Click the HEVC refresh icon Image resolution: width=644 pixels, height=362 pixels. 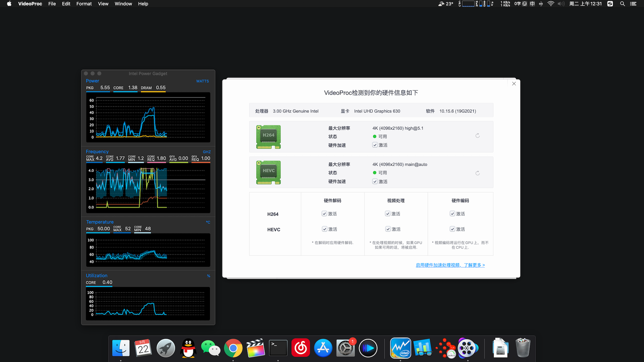click(478, 173)
